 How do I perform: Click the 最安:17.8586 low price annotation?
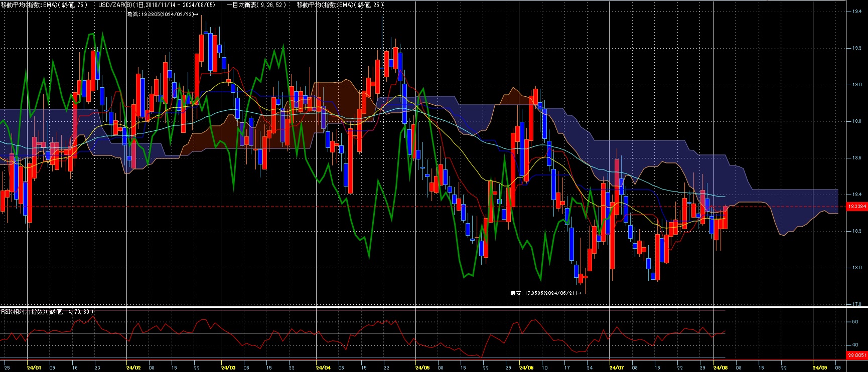point(546,293)
